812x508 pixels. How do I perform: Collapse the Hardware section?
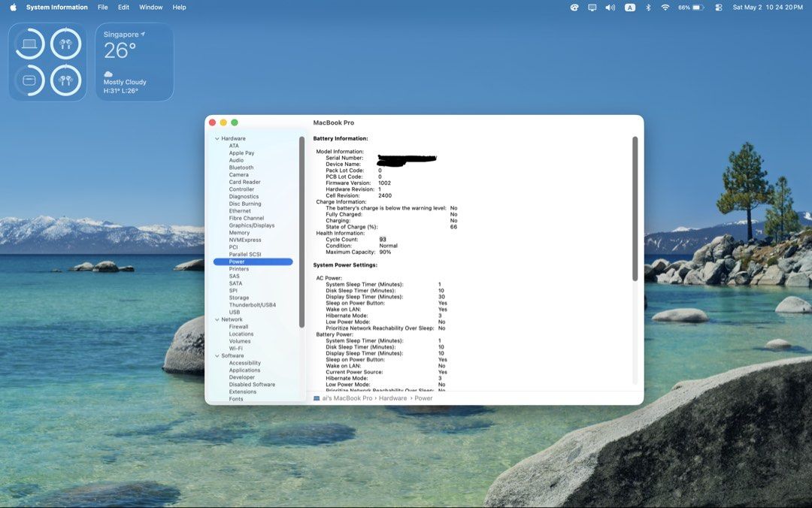click(x=217, y=139)
